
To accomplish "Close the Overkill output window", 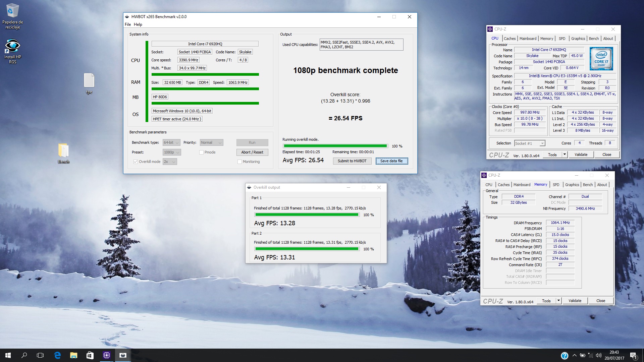I will click(x=379, y=187).
